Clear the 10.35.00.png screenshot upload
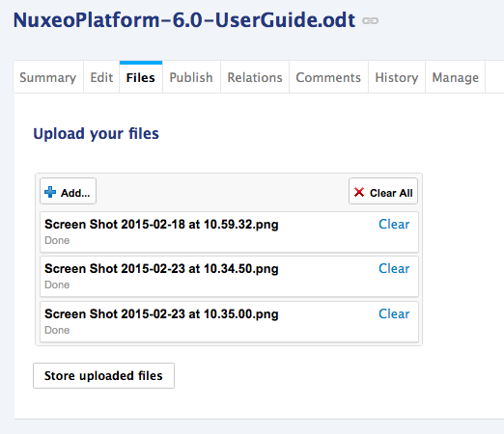 pos(394,313)
